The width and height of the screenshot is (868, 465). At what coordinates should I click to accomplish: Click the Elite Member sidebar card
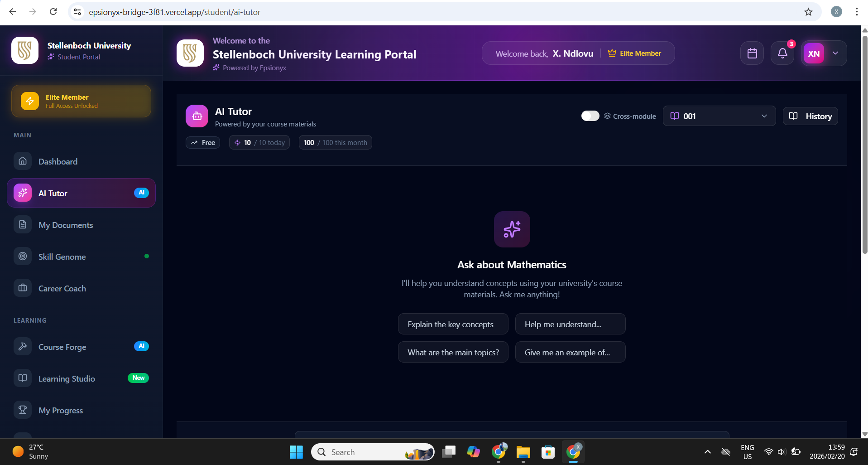81,101
